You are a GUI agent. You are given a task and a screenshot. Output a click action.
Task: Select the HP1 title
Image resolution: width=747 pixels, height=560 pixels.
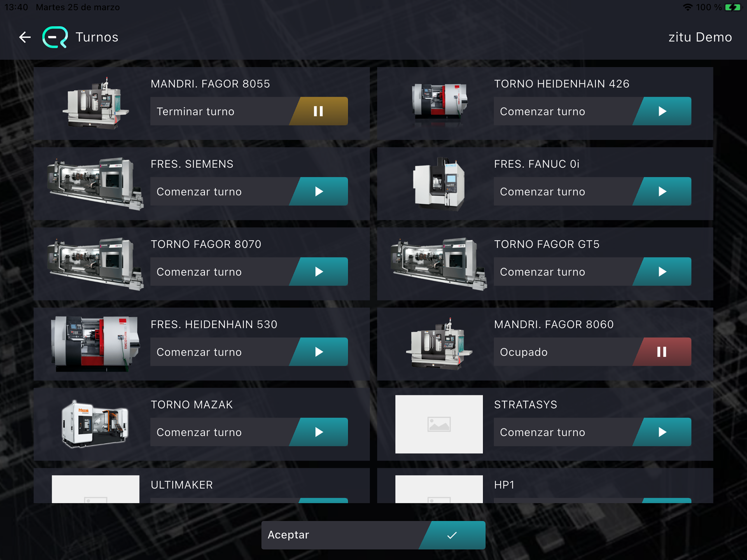(x=504, y=485)
